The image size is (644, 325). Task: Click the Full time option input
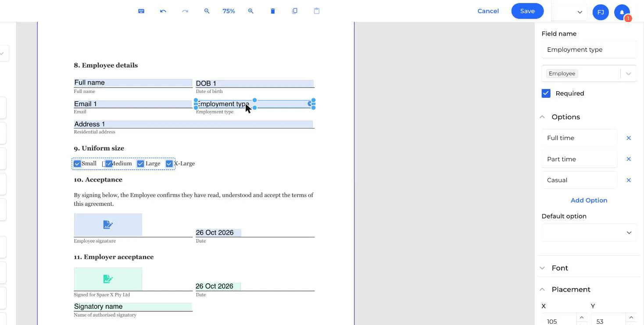coord(580,138)
